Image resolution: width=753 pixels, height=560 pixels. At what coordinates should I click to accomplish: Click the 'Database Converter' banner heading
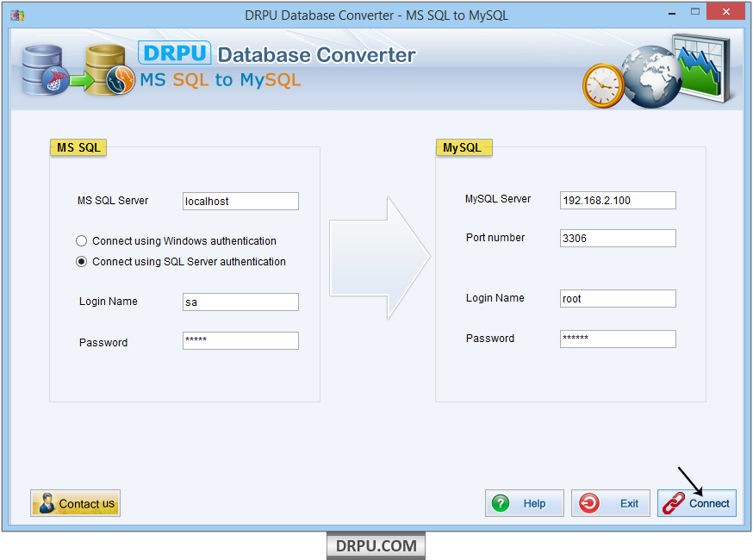coord(316,55)
